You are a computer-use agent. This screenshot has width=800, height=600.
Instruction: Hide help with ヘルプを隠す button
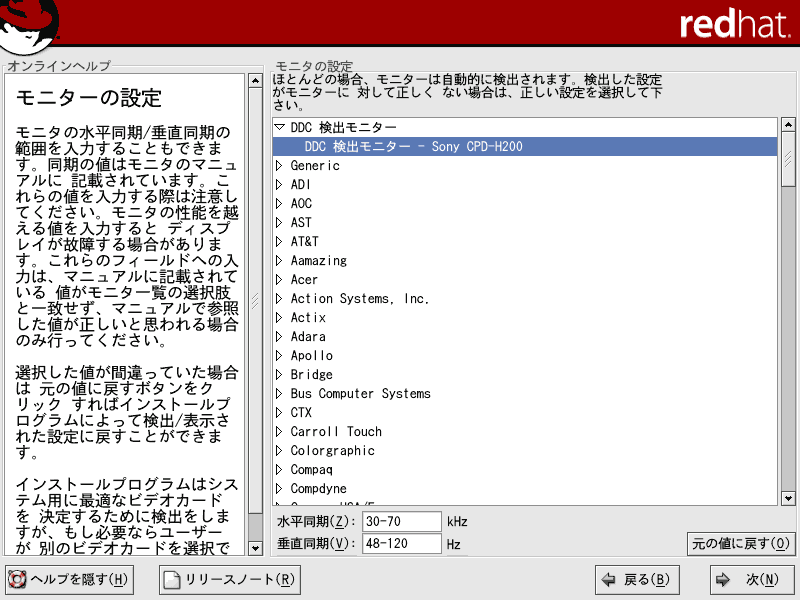69,579
